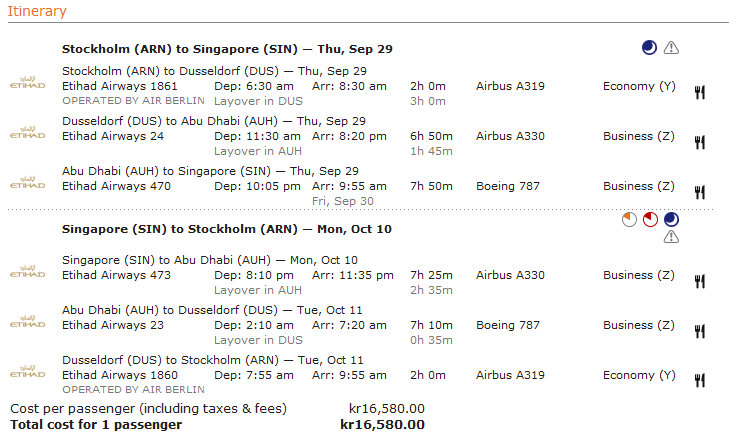Click the Etihad logo beside flight 1861
The height and width of the screenshot is (439, 729).
(27, 81)
